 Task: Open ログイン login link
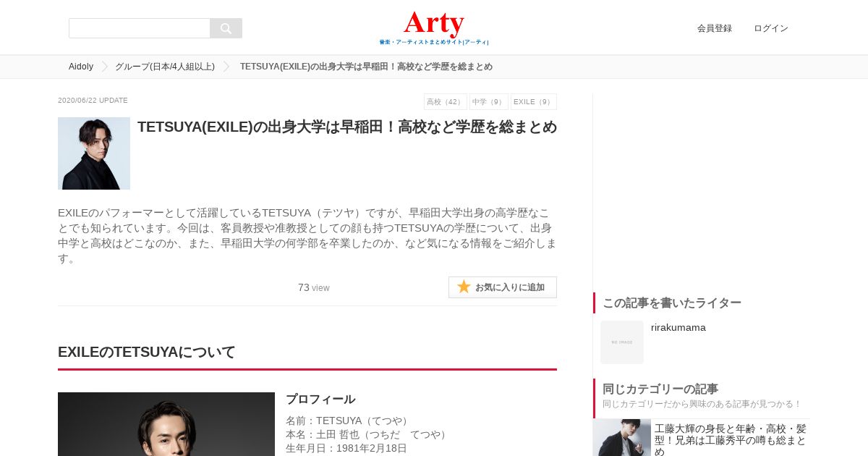[x=771, y=28]
